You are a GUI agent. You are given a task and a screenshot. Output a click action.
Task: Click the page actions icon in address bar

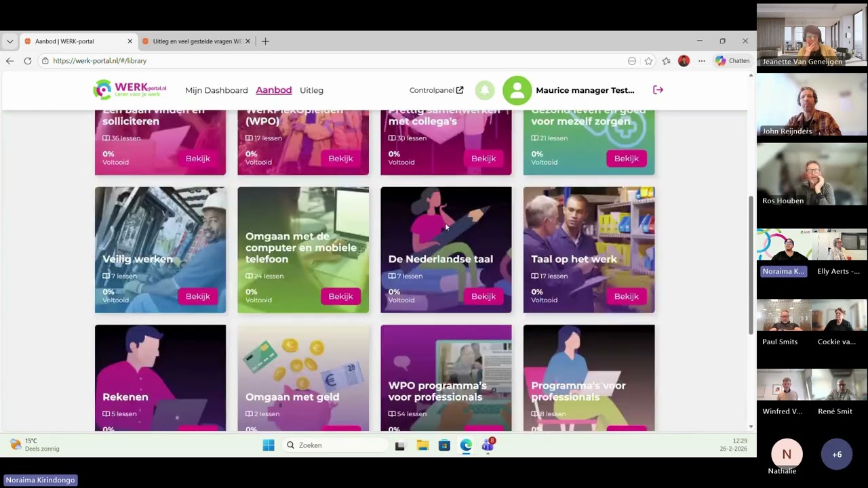(632, 61)
